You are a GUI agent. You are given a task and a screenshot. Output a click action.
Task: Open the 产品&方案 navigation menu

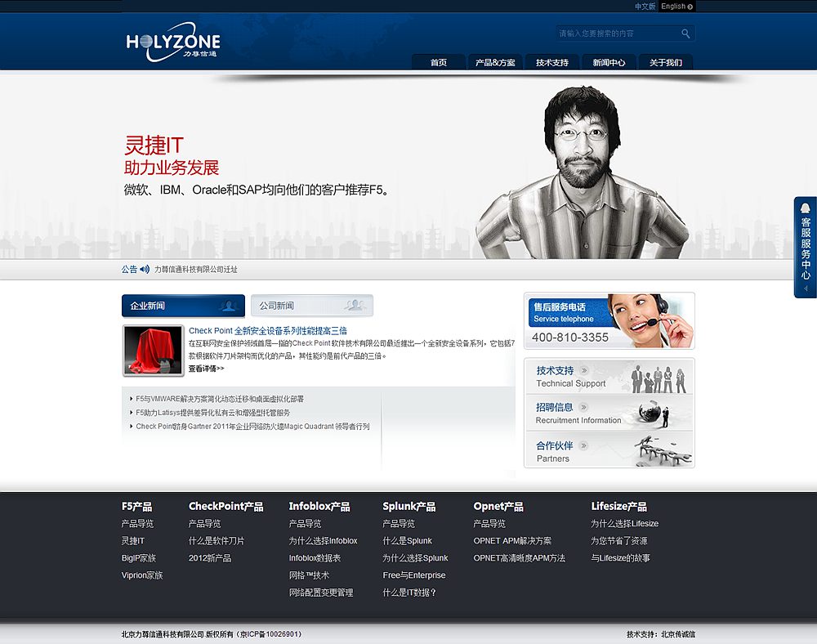point(493,61)
